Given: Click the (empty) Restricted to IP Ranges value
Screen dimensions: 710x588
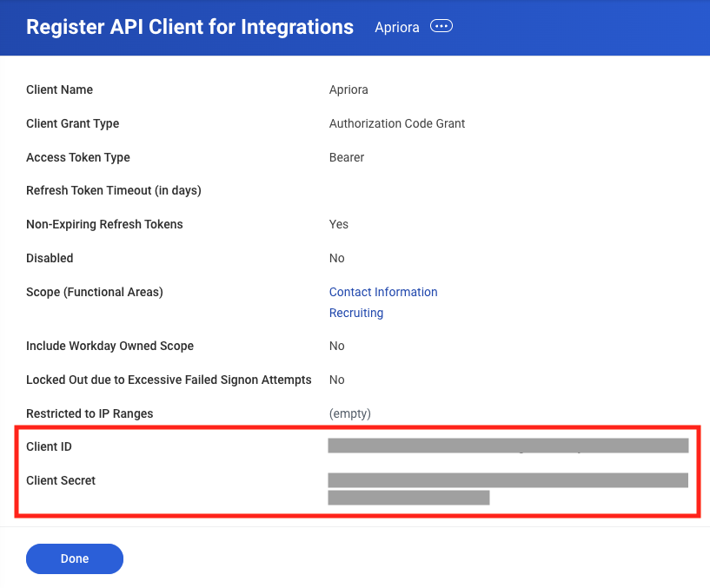Looking at the screenshot, I should pos(349,413).
